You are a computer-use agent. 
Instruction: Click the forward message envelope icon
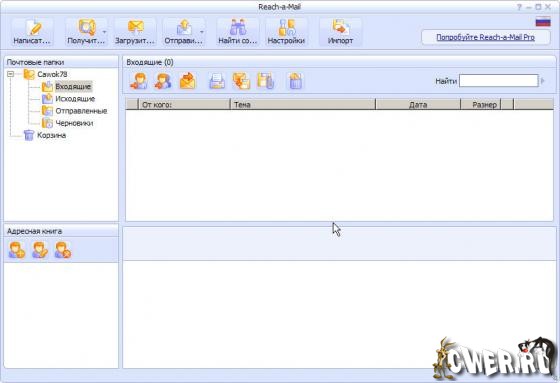(188, 81)
